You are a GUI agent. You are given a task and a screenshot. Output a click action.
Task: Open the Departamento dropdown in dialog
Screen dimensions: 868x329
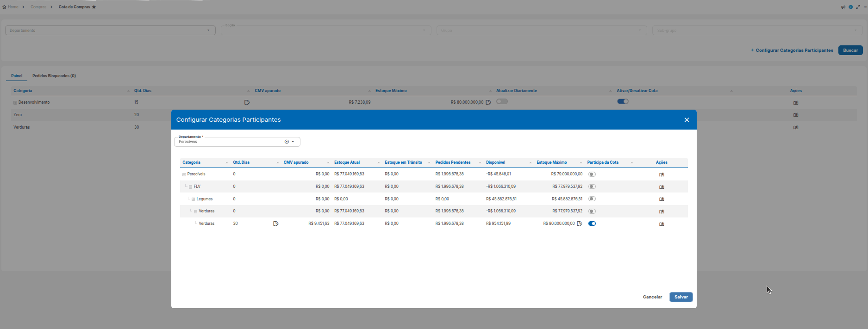293,142
